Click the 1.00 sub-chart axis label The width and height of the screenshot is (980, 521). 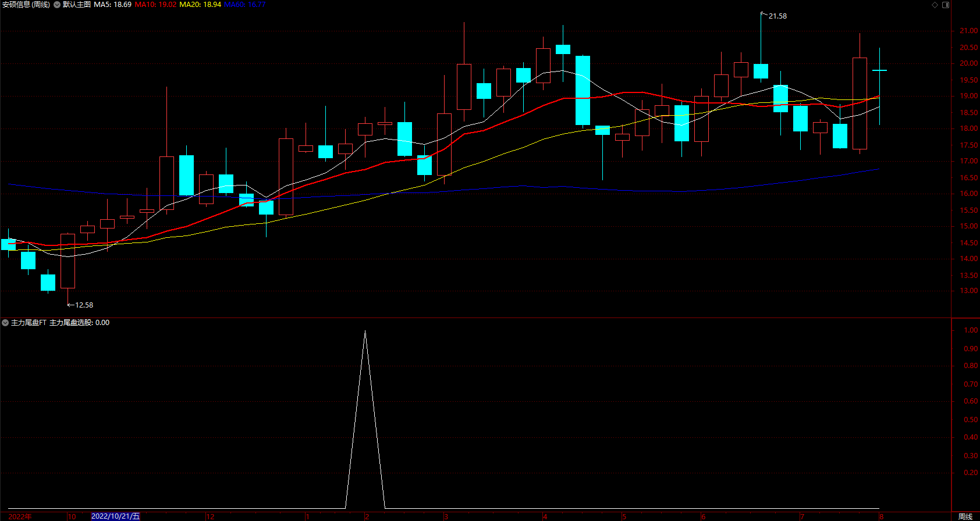971,330
